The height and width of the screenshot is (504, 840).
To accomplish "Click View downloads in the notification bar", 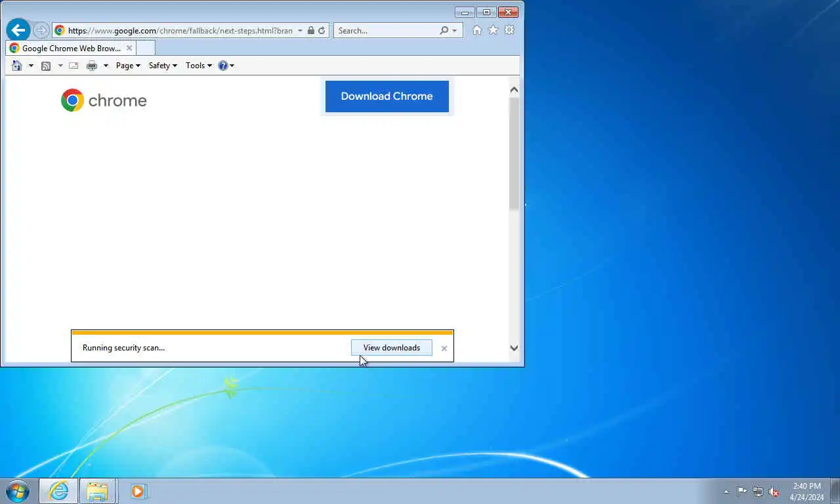I will [392, 348].
